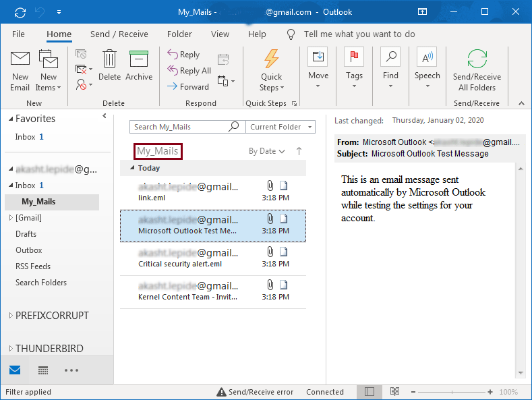Delete the selected message
Viewport: 532px width, 400px height.
[109, 65]
